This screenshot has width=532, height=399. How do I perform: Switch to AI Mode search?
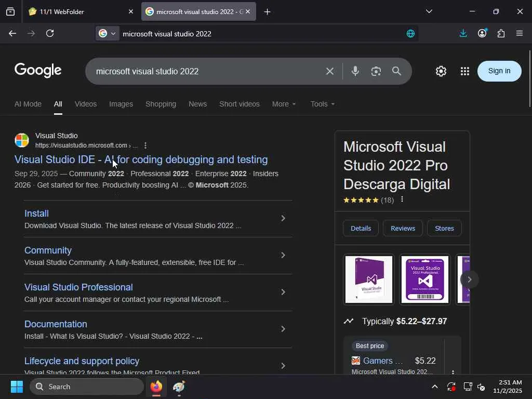[x=28, y=104]
